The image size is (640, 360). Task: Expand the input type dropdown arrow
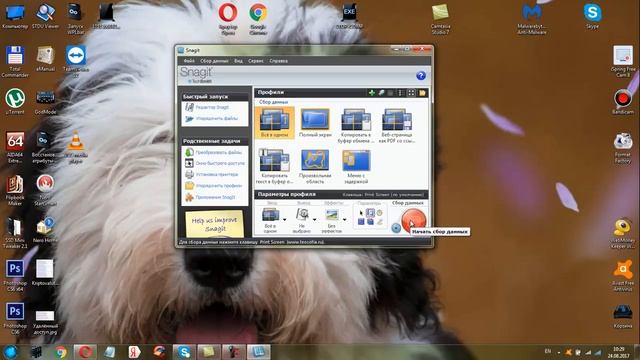click(x=284, y=220)
